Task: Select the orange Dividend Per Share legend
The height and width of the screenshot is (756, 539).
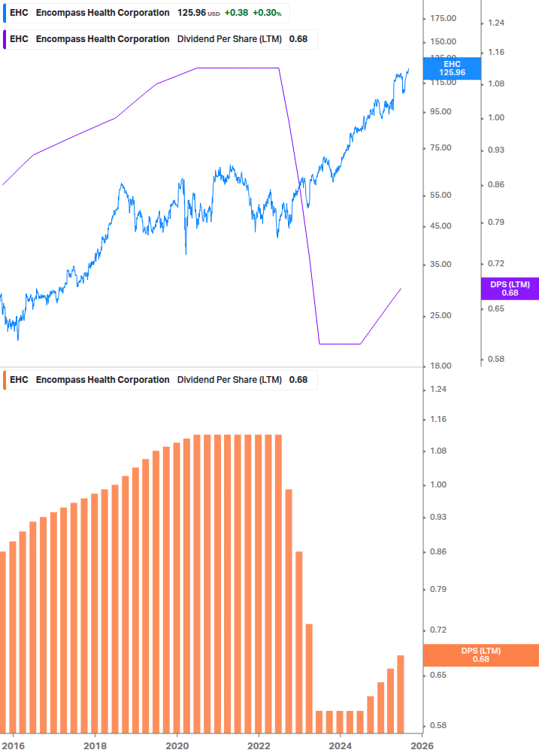Action: (160, 380)
